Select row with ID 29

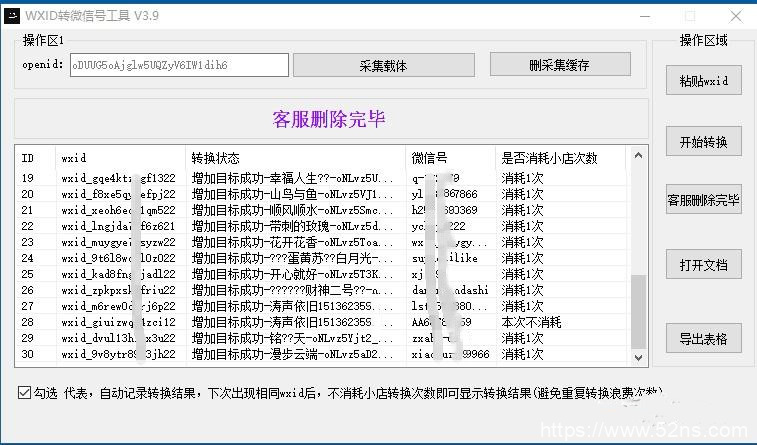[321, 338]
